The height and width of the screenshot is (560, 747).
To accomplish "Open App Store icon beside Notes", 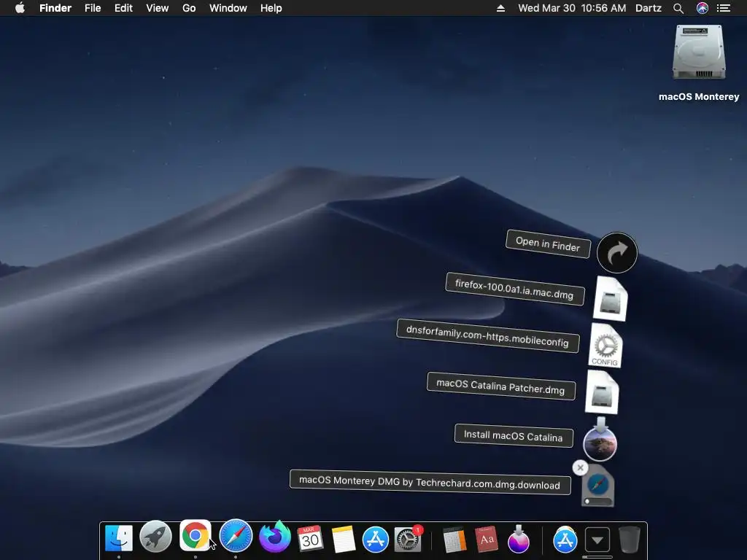I will coord(376,540).
